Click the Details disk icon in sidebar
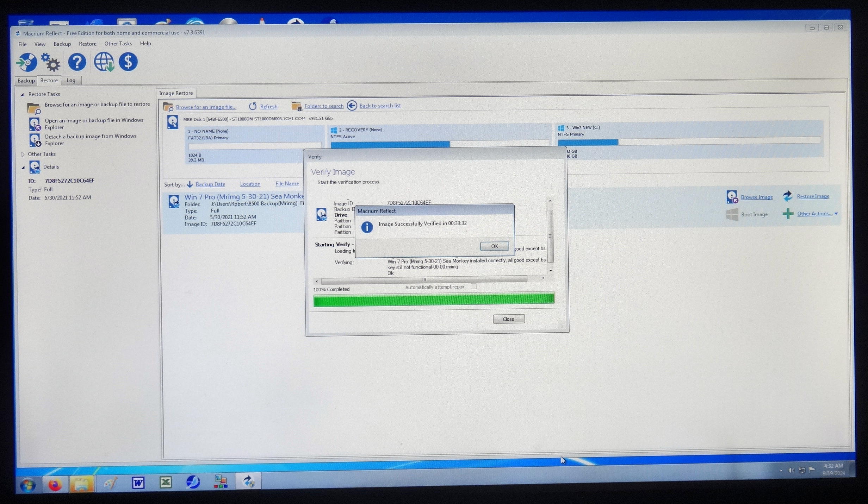868x504 pixels. 35,167
